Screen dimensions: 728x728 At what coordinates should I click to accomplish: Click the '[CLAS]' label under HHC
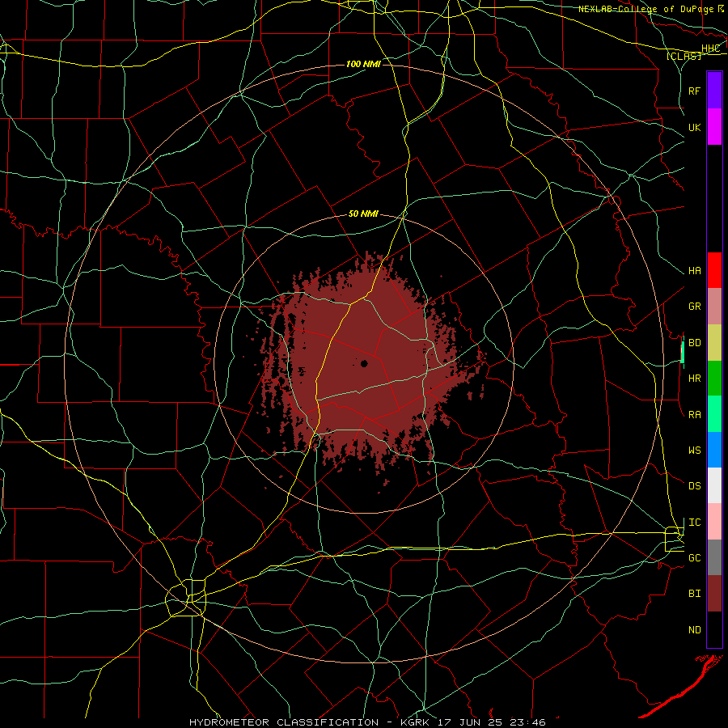click(684, 56)
